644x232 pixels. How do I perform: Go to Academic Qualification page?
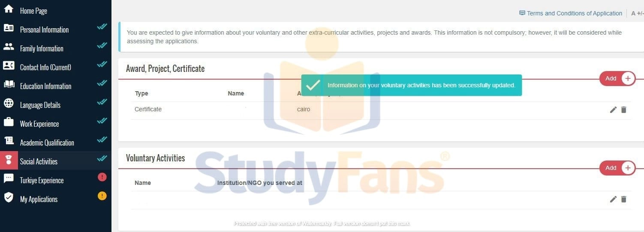pyautogui.click(x=47, y=143)
